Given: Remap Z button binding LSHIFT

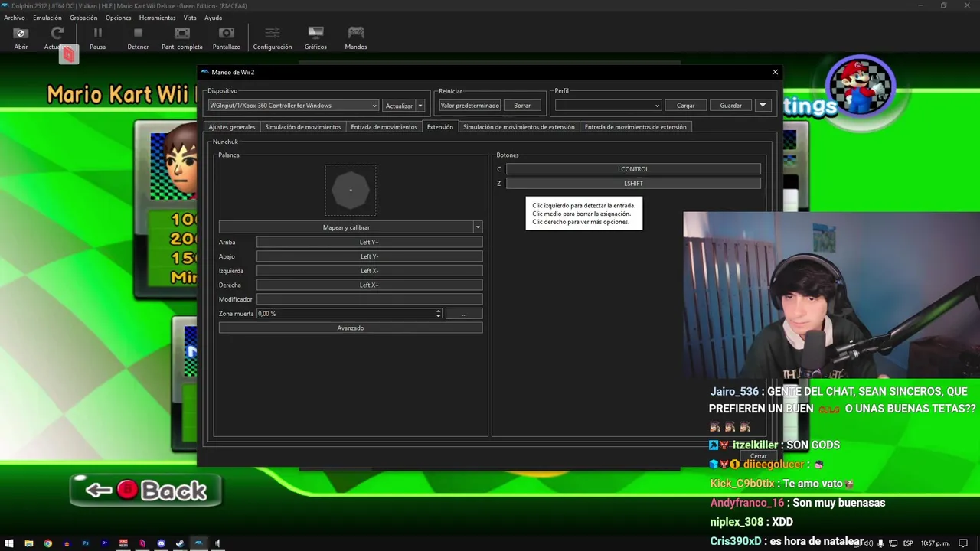Looking at the screenshot, I should [x=633, y=184].
